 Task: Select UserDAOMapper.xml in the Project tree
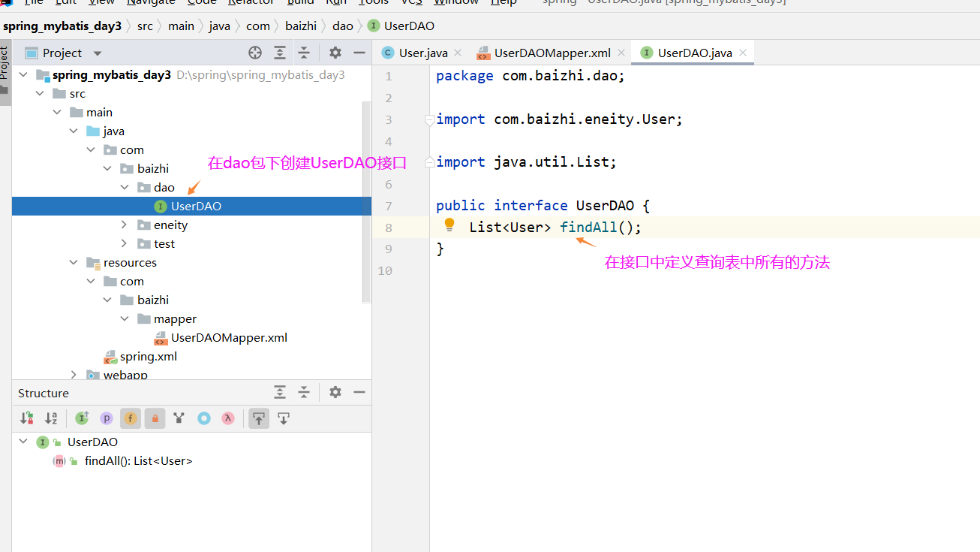[x=229, y=338]
